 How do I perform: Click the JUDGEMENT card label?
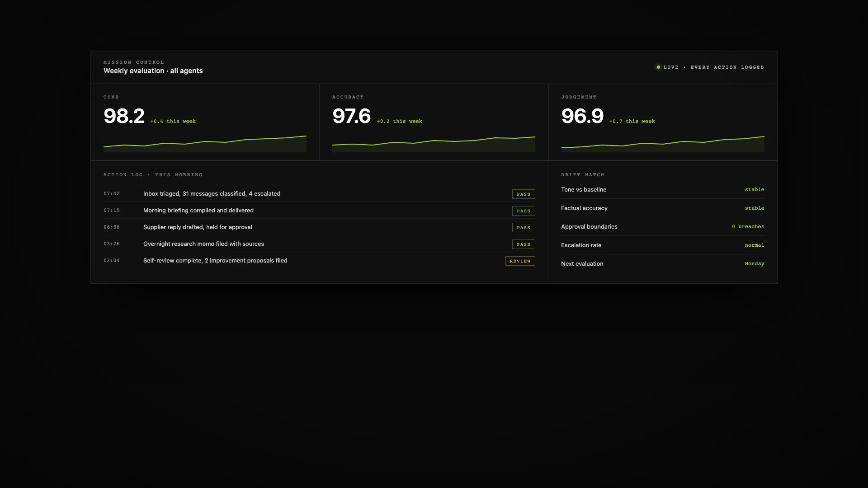tap(579, 97)
